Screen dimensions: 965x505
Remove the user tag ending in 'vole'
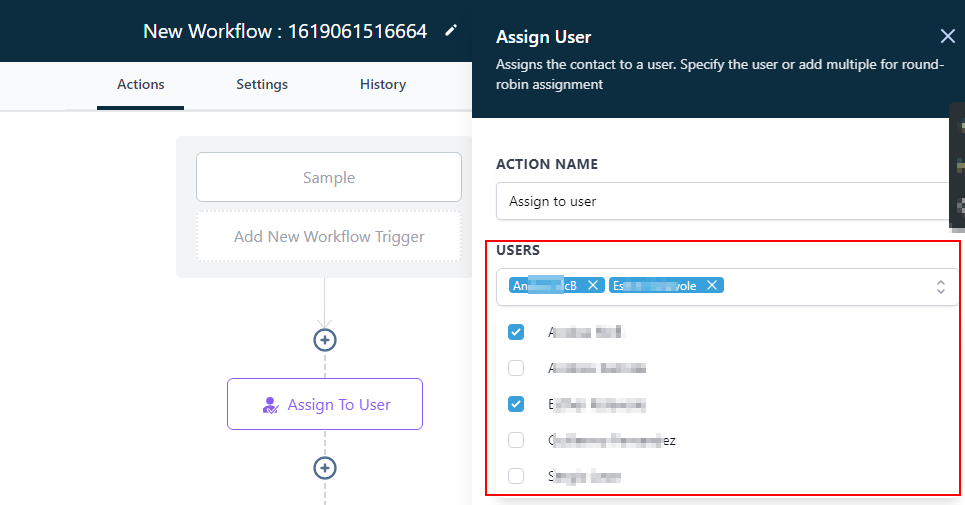click(712, 286)
